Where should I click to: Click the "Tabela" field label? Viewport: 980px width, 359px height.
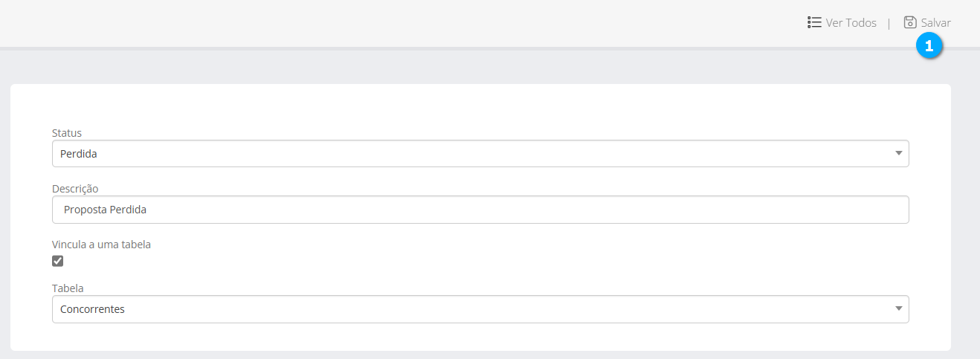pyautogui.click(x=68, y=288)
